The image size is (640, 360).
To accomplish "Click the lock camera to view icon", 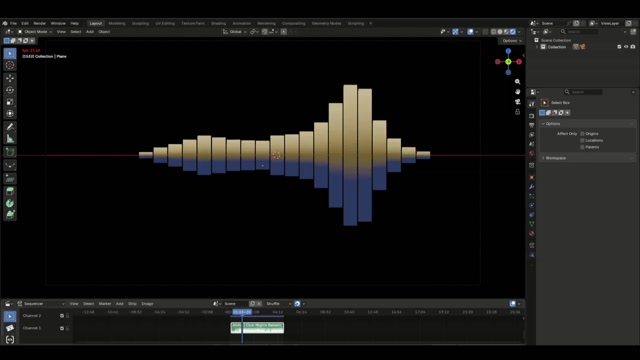I will pos(518,111).
